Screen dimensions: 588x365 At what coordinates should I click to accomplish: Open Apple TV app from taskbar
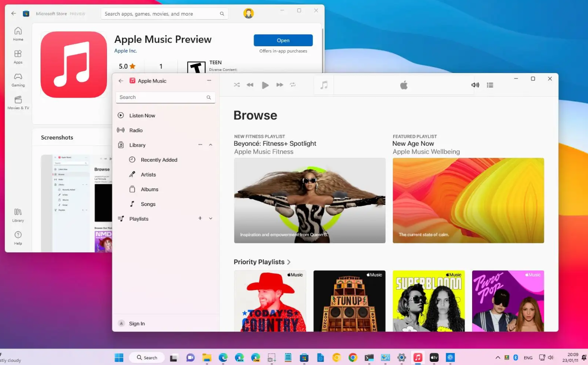pyautogui.click(x=434, y=357)
